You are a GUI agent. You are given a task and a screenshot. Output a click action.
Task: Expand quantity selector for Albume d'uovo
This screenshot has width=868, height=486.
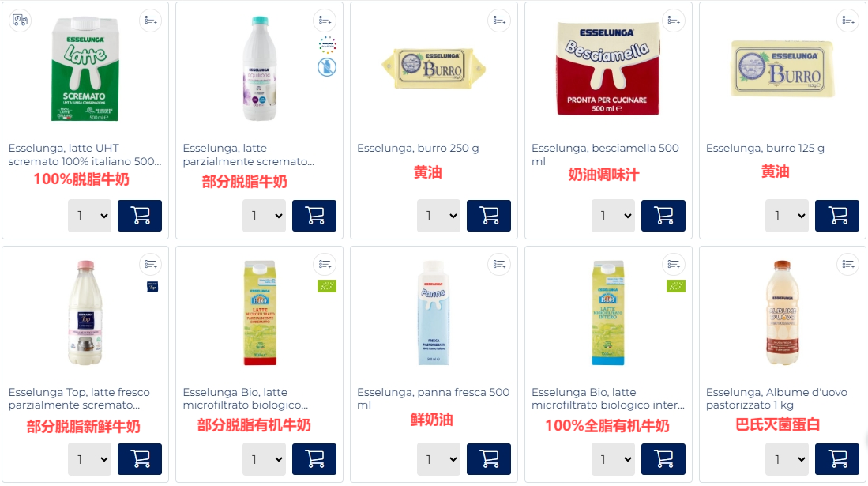pos(787,459)
